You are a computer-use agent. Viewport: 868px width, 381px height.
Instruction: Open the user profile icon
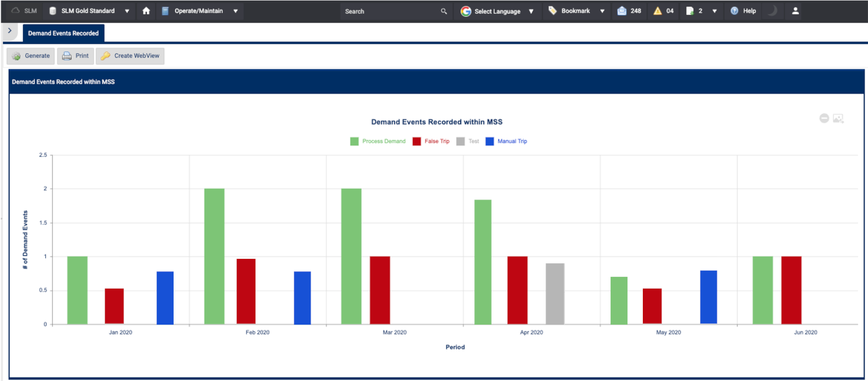[795, 11]
